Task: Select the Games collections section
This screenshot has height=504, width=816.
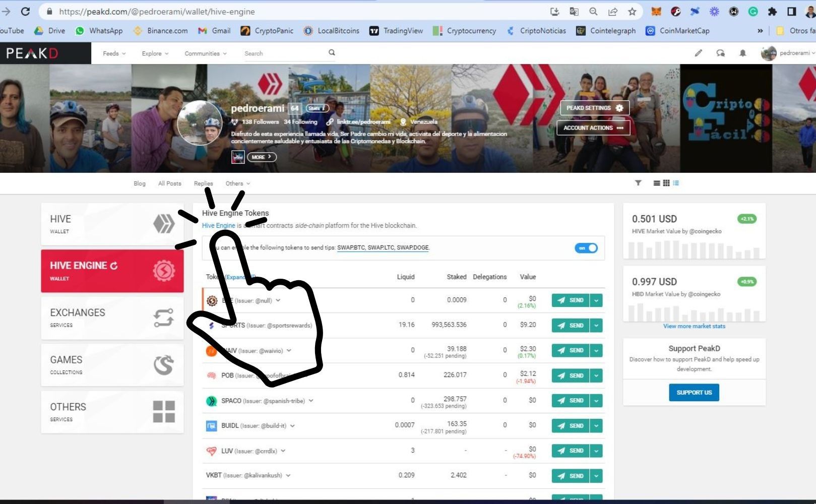Action: [x=112, y=365]
